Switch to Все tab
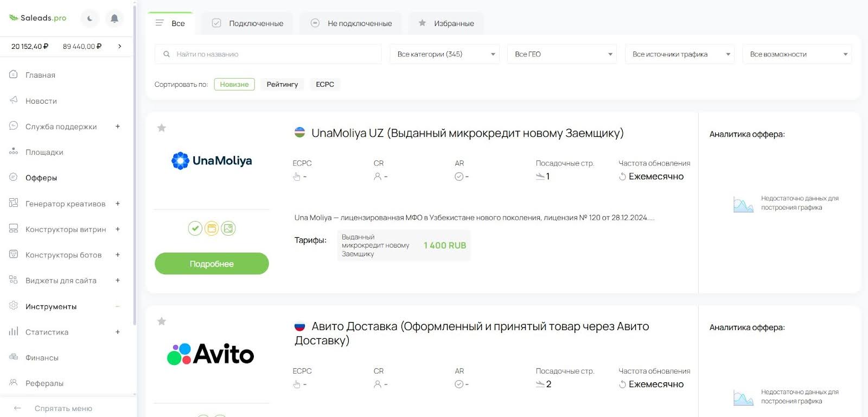This screenshot has width=868, height=417. click(170, 23)
